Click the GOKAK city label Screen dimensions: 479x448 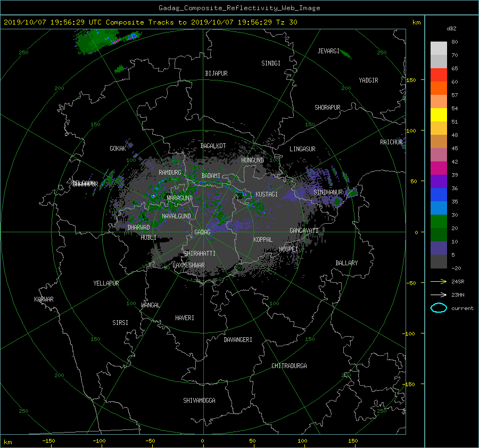coord(118,149)
